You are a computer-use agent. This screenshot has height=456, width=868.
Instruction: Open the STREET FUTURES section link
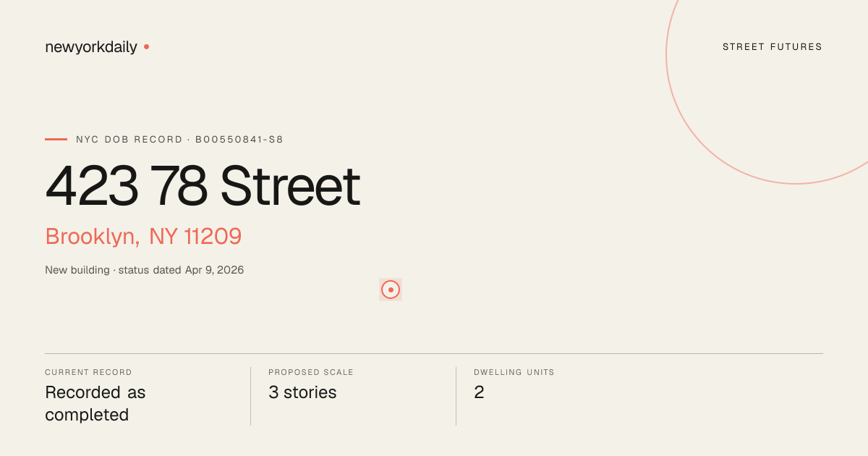point(773,47)
